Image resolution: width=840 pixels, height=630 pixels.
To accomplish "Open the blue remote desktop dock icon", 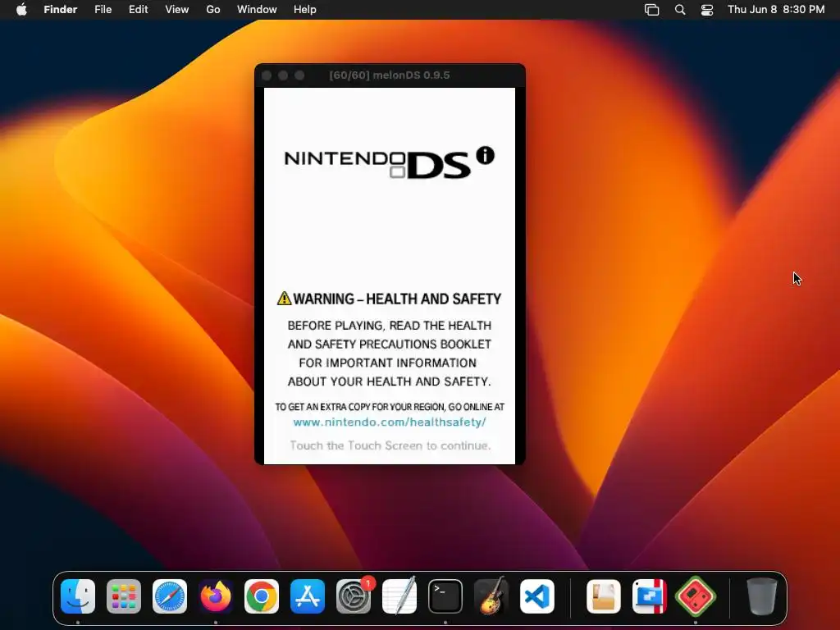I will 650,596.
